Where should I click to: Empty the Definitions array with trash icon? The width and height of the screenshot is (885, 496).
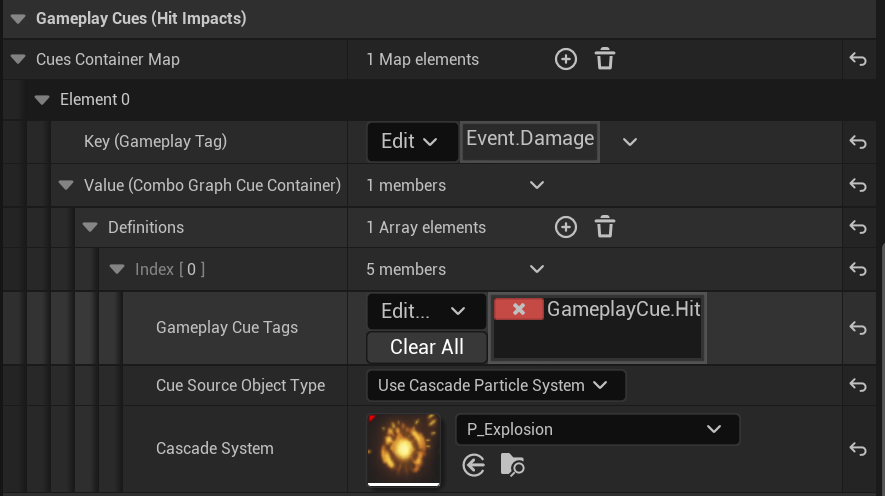tap(605, 228)
